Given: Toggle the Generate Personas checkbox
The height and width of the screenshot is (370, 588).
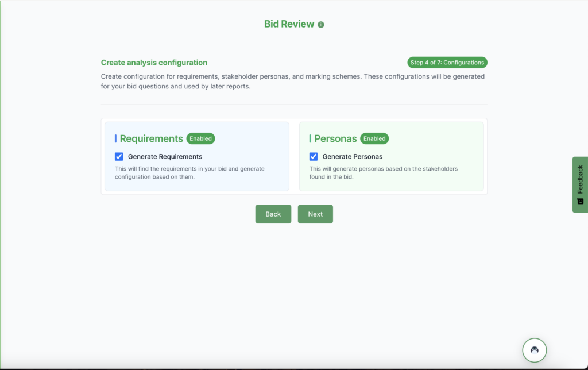Looking at the screenshot, I should [314, 156].
